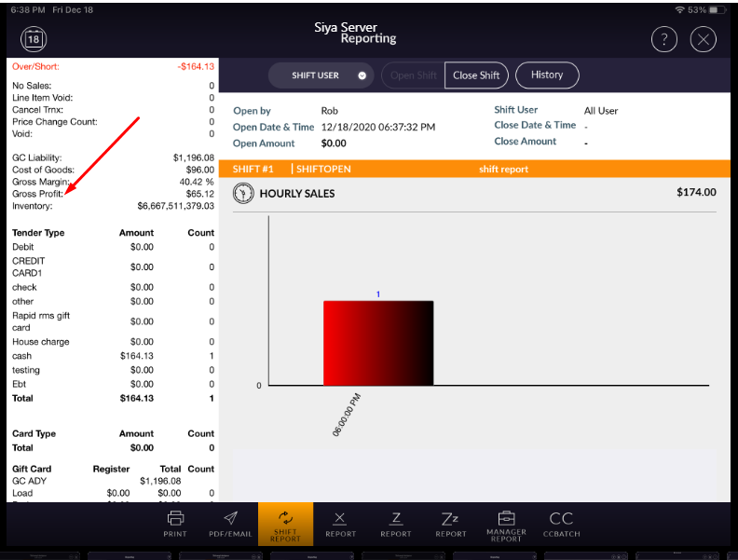Open the CC Batch report
Image resolution: width=738 pixels, height=560 pixels.
[x=561, y=524]
